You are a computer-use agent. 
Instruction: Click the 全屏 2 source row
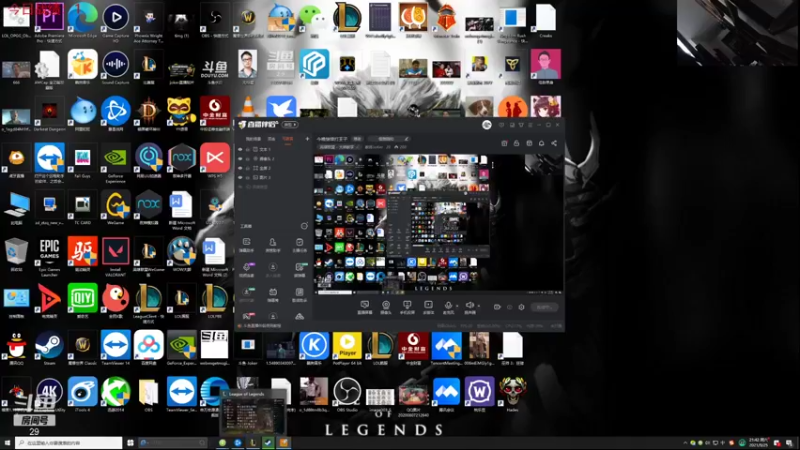273,168
